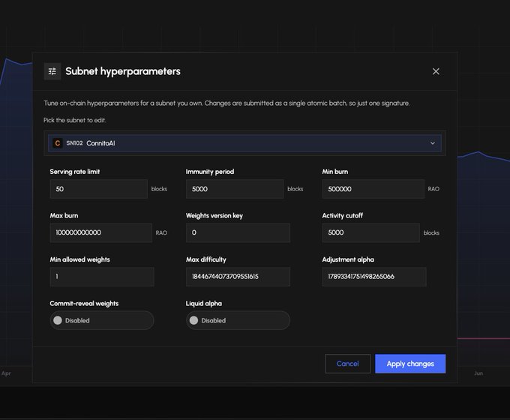Edit the Activity cutoff field
510x420 pixels.
tap(370, 232)
